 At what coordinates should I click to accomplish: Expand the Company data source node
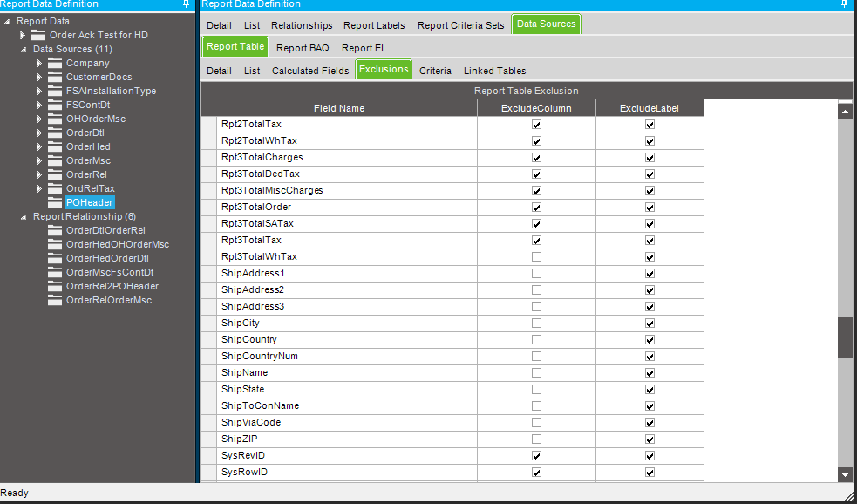point(39,63)
